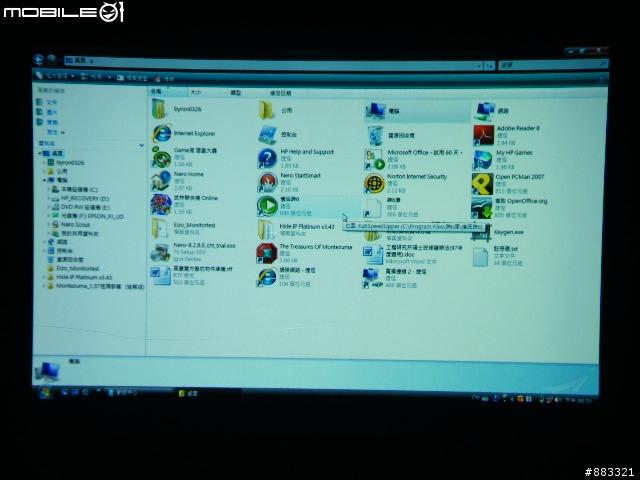This screenshot has width=640, height=480.
Task: Open the PCMan 2007 shortcut
Action: click(509, 184)
